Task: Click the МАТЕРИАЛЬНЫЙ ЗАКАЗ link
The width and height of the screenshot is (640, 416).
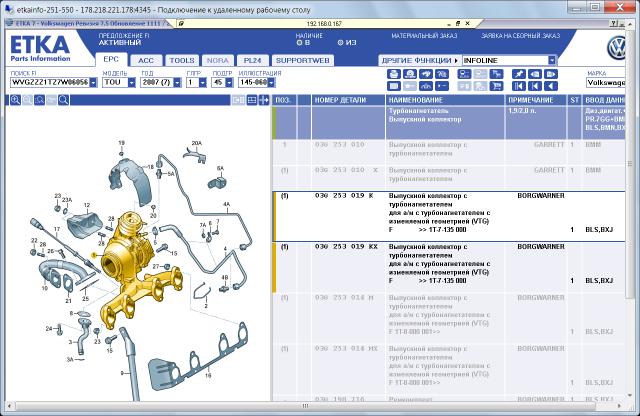Action: [424, 36]
